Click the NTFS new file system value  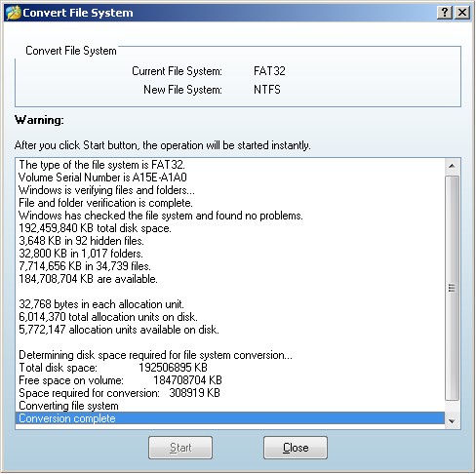coord(267,90)
